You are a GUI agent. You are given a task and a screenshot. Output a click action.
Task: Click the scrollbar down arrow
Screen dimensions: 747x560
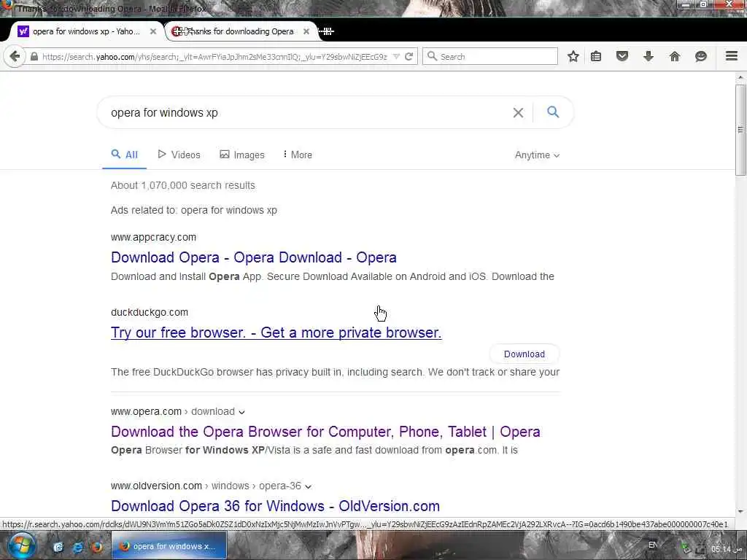click(x=740, y=512)
